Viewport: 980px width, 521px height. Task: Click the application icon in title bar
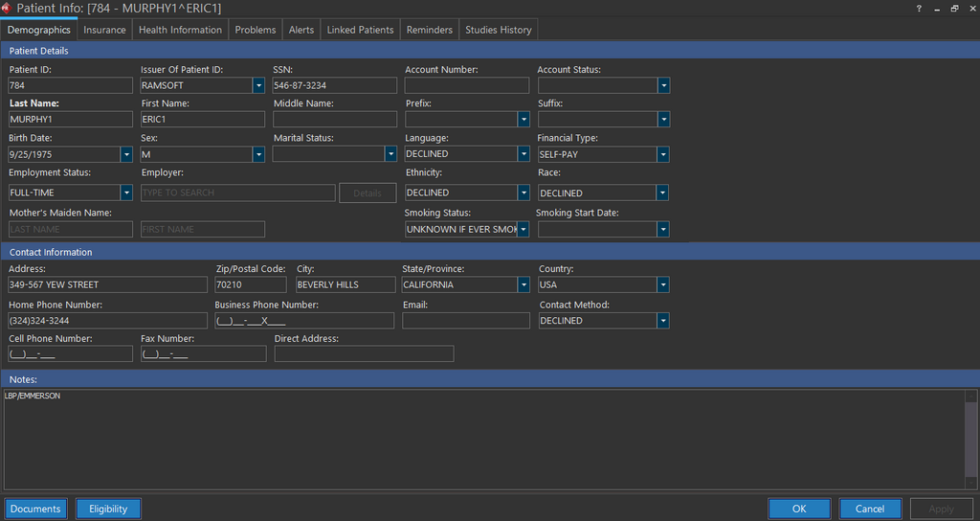coord(8,8)
